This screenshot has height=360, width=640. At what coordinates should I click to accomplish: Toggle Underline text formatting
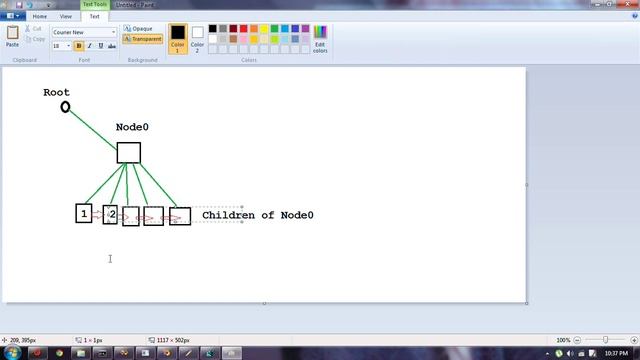click(101, 46)
